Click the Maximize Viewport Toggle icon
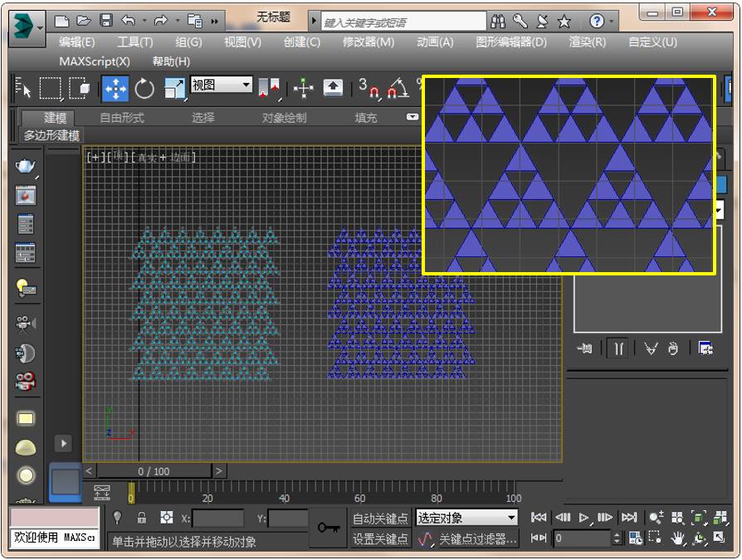The width and height of the screenshot is (742, 560). click(720, 538)
